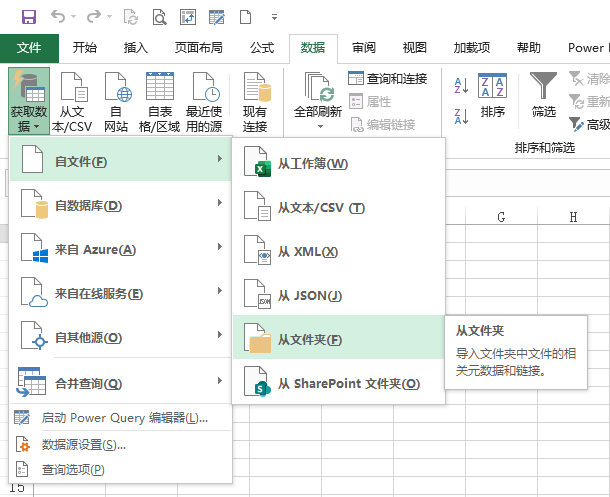Open Customize Quick Access Toolbar dropdown
Image resolution: width=610 pixels, height=497 pixels.
tap(274, 17)
